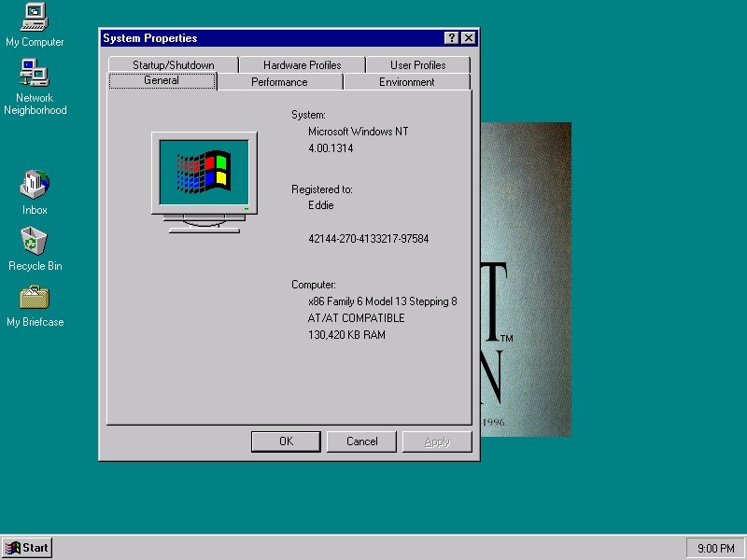The height and width of the screenshot is (560, 747).
Task: Close the System Properties dialog
Action: click(x=468, y=38)
